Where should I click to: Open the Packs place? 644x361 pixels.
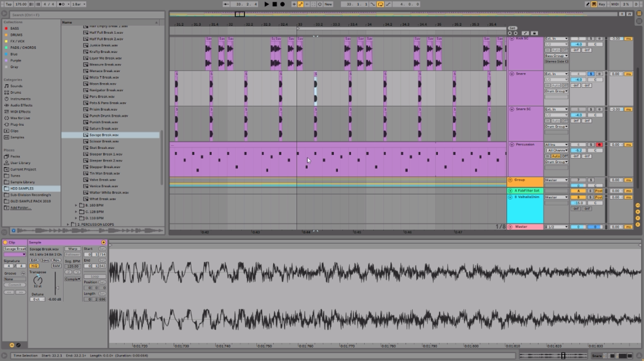click(15, 156)
